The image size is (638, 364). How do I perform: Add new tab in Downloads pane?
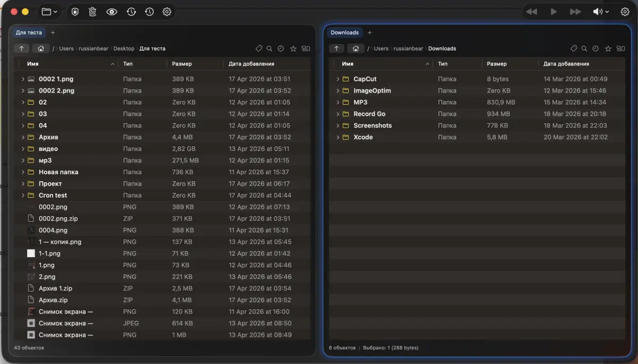tap(370, 32)
